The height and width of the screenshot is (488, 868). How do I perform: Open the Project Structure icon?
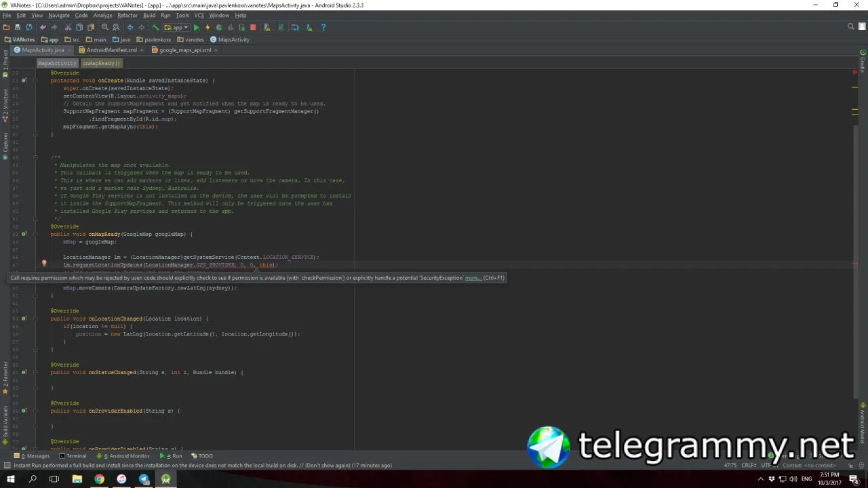pos(294,27)
